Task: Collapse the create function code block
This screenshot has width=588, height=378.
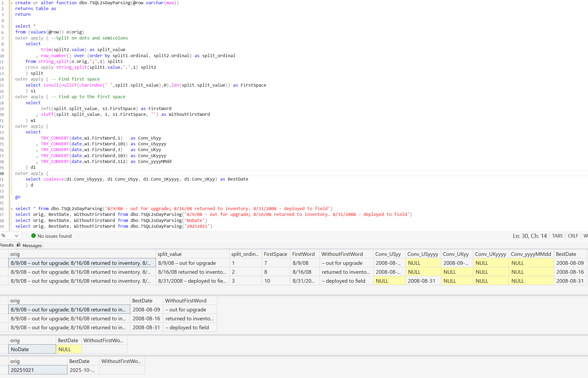Action: click(x=12, y=3)
